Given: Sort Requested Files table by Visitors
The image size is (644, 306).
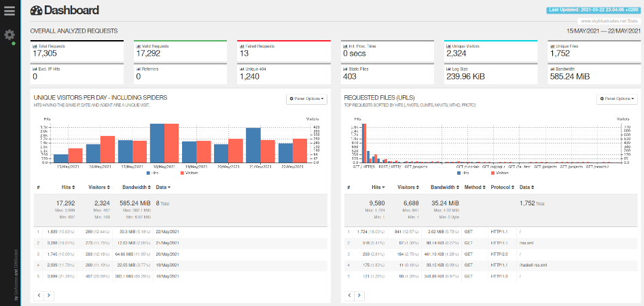Looking at the screenshot, I should [410, 187].
